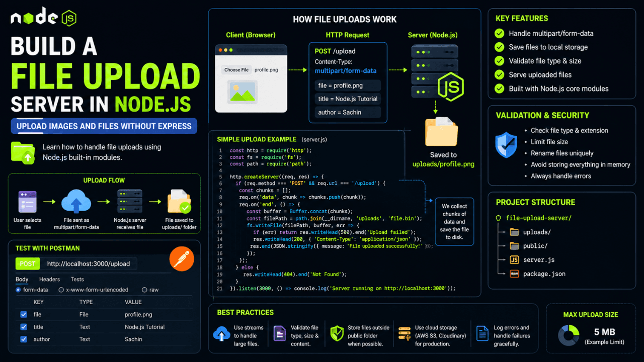This screenshot has width=644, height=362.
Task: Click the public/ folder icon
Action: point(514,246)
